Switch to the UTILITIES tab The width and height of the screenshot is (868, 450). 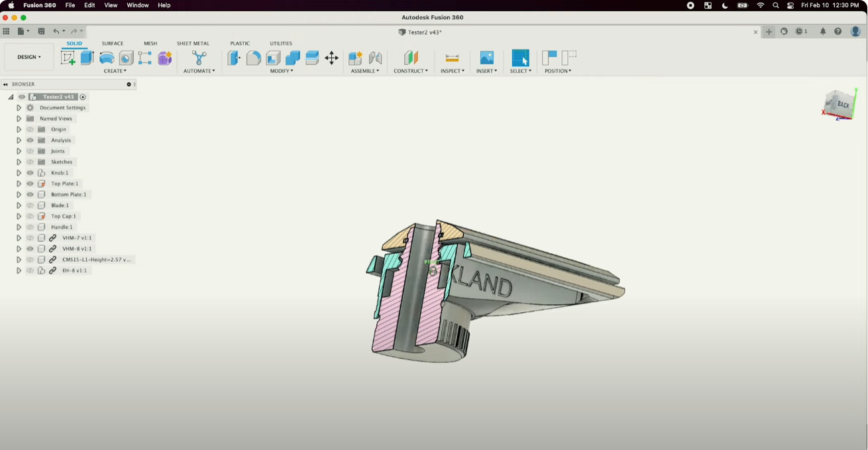tap(281, 44)
